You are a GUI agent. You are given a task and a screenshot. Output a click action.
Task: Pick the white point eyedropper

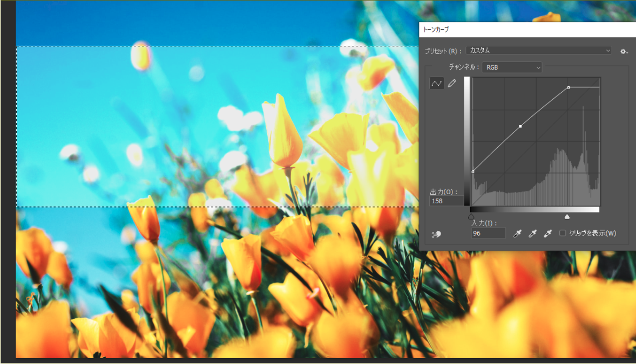coord(547,233)
